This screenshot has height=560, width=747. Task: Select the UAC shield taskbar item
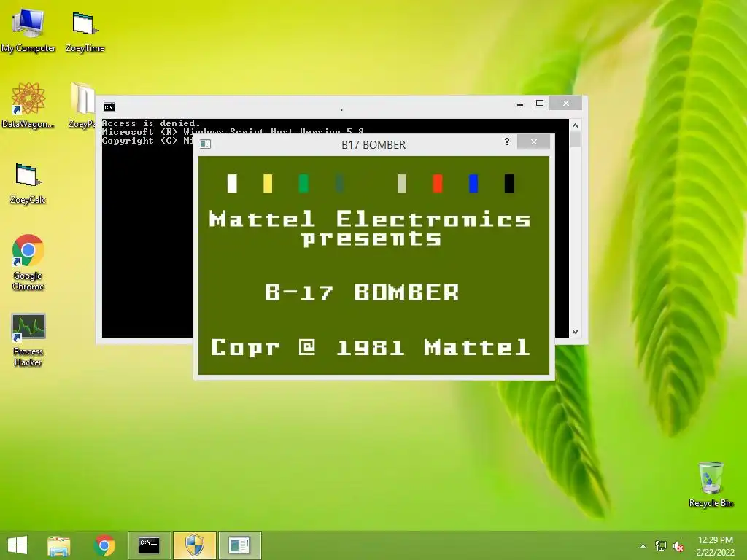pos(194,545)
